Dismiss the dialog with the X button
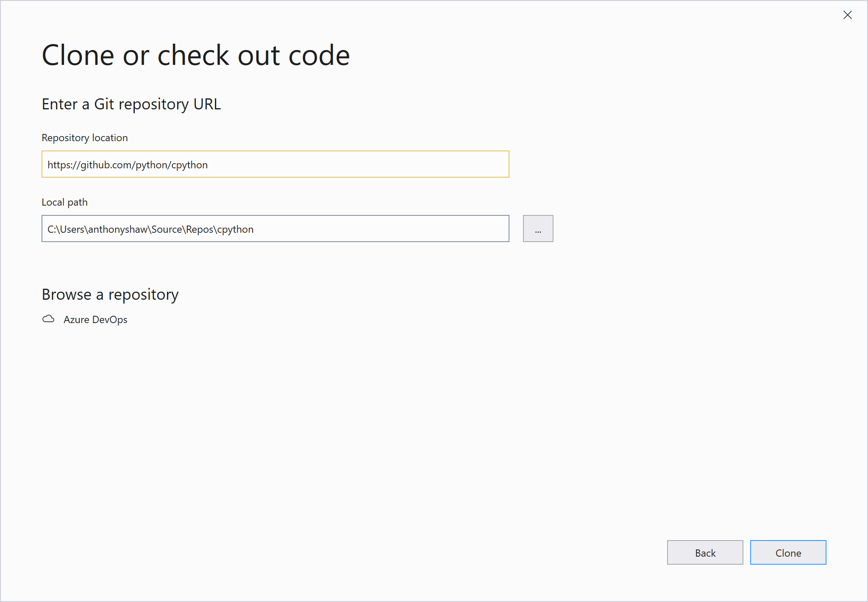Screen dimensions: 868x602 click(848, 15)
